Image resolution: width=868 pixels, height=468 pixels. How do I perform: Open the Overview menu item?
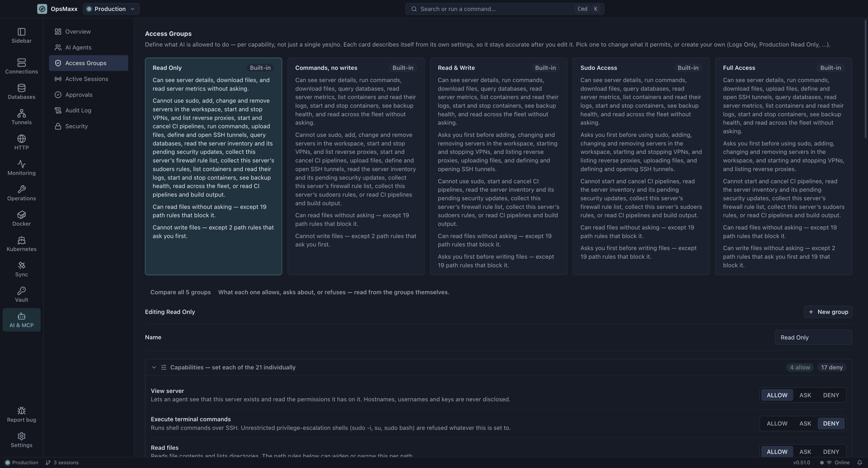[x=88, y=32]
